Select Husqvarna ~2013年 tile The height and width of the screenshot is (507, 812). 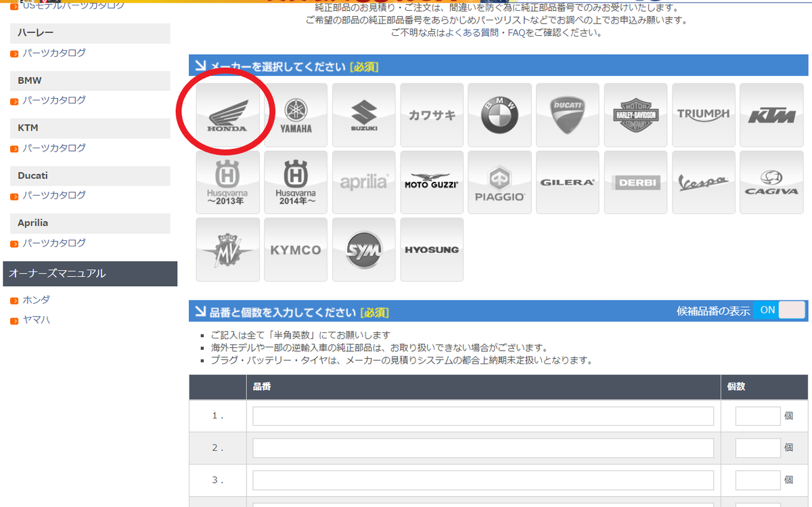click(228, 182)
